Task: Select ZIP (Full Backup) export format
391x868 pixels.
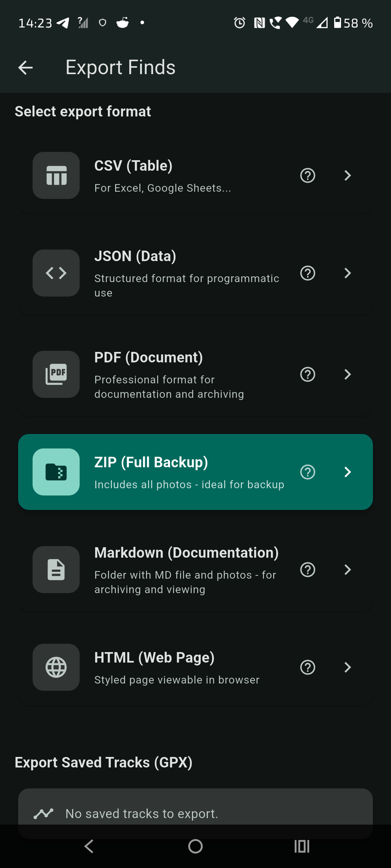Action: coord(195,472)
